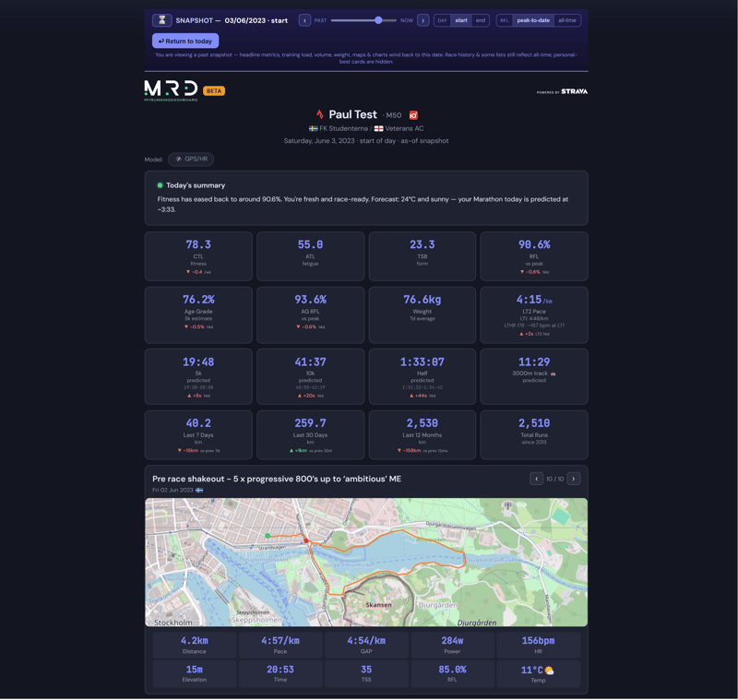Click the 20:53 Time tile
The height and width of the screenshot is (700, 738).
[x=280, y=673]
